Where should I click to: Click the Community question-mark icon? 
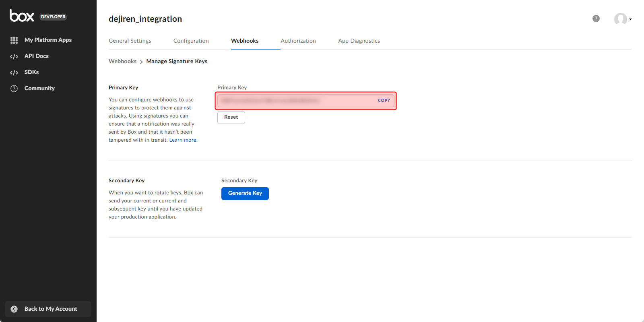(x=14, y=89)
